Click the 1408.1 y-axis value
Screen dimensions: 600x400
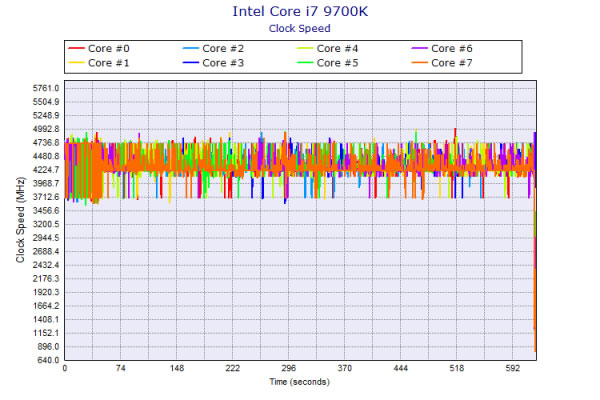click(46, 319)
